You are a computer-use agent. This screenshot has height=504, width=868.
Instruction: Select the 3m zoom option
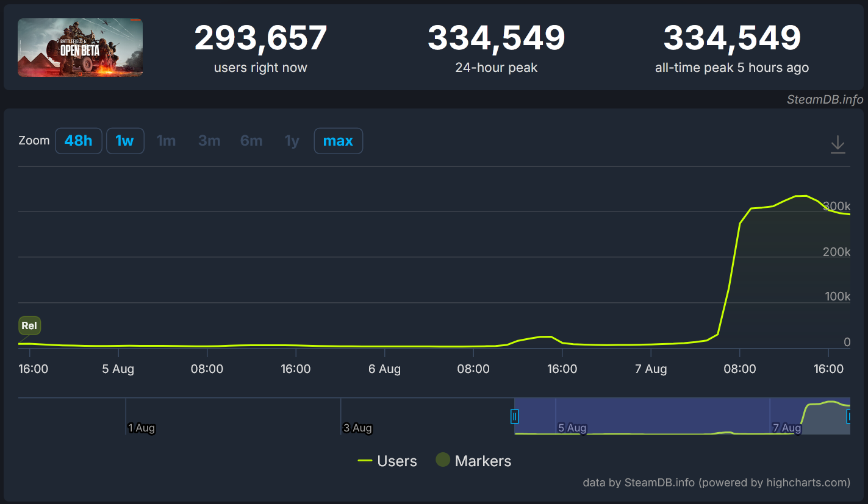[209, 141]
